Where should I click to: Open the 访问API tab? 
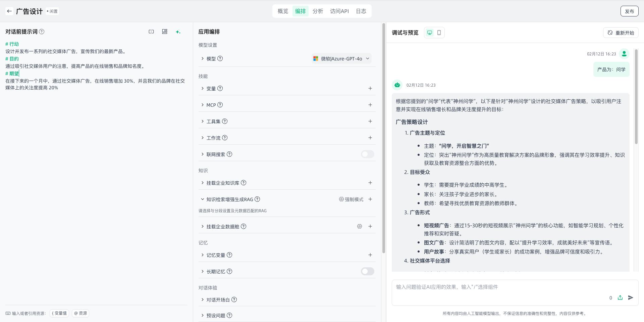pos(339,11)
